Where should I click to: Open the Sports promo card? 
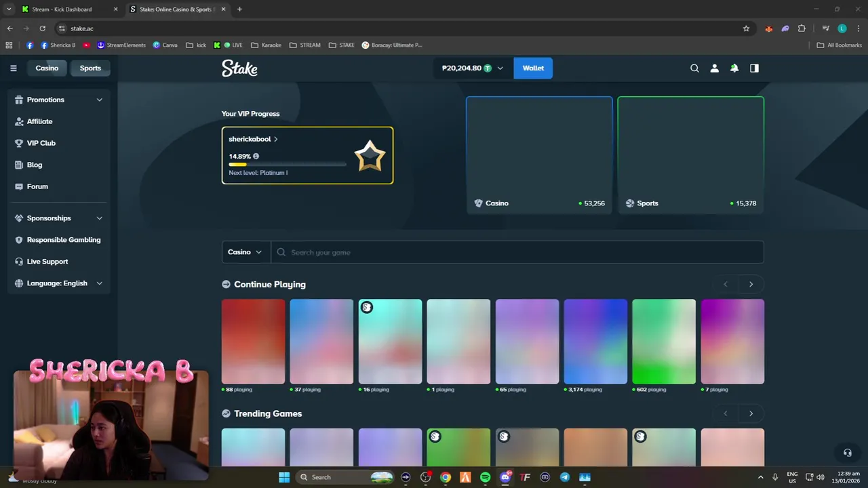coord(690,155)
